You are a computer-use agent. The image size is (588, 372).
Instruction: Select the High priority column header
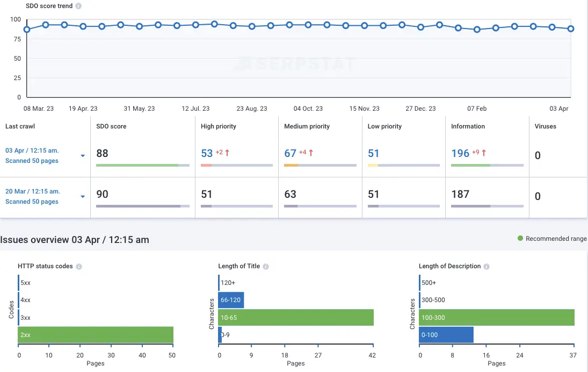[218, 126]
